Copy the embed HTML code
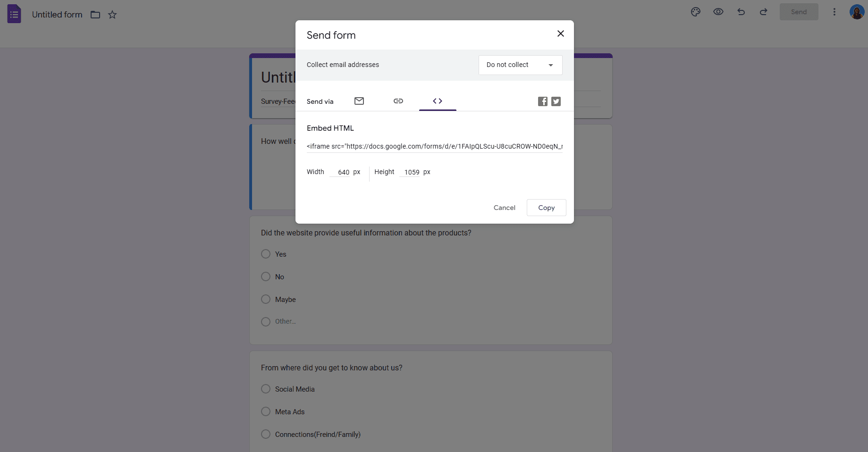The height and width of the screenshot is (452, 868). point(546,208)
